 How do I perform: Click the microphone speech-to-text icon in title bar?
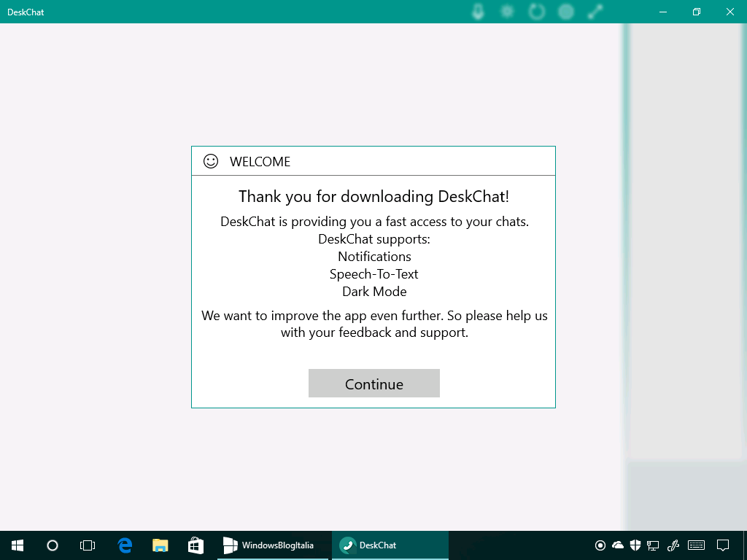point(478,12)
